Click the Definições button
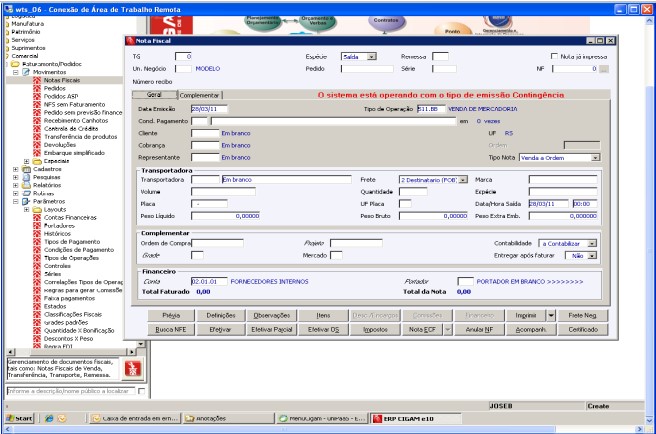The width and height of the screenshot is (656, 434). coord(221,316)
